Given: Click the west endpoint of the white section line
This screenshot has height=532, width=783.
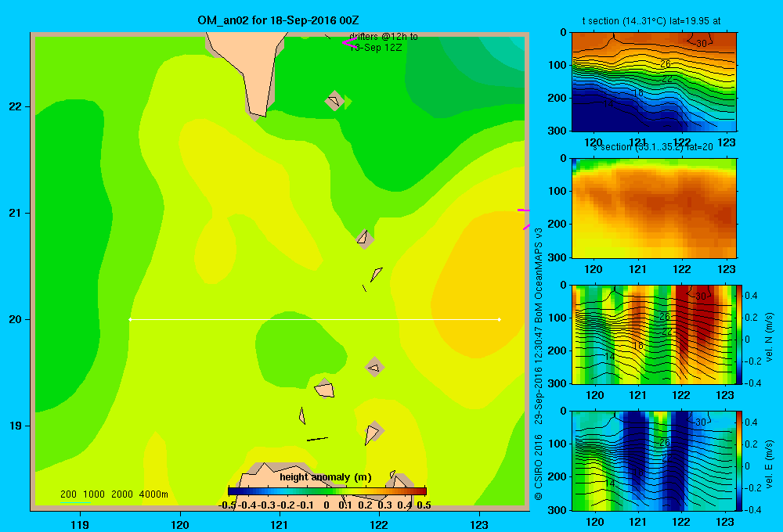Looking at the screenshot, I should [x=130, y=319].
